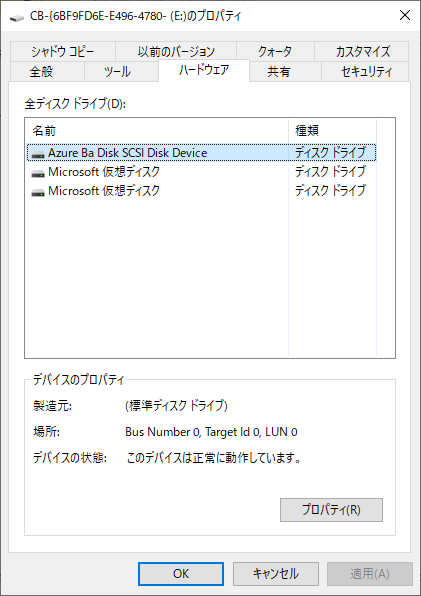Screen dimensions: 421x596
Task: Confirm with the OK button
Action: (181, 574)
